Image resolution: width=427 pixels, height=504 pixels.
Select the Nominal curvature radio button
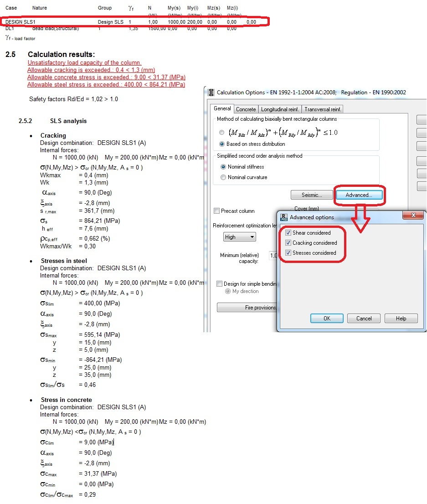click(x=223, y=177)
